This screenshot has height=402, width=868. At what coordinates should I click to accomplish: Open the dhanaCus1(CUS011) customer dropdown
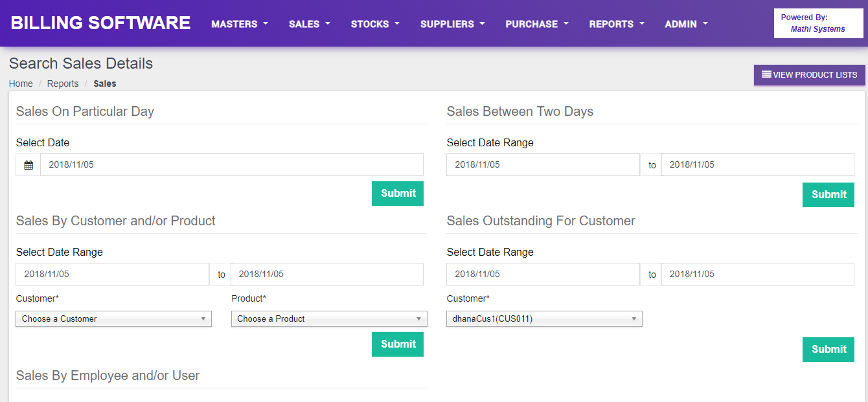click(x=543, y=318)
